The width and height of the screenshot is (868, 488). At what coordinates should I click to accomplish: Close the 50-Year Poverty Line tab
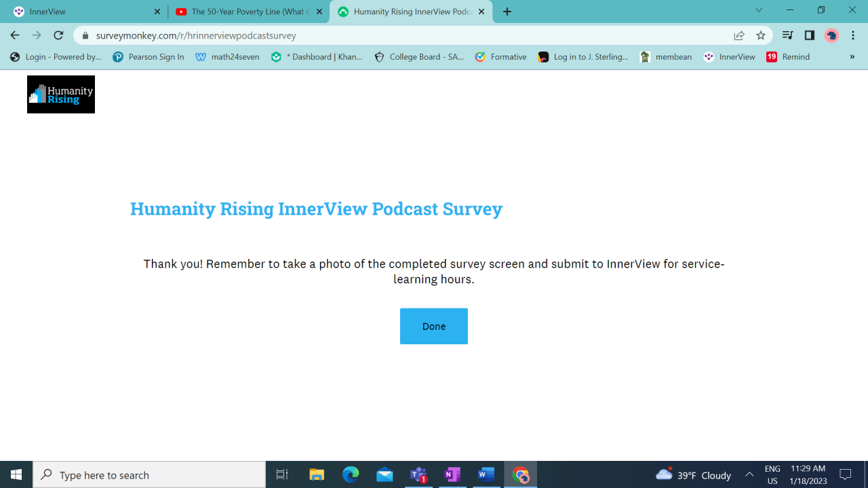pos(319,12)
